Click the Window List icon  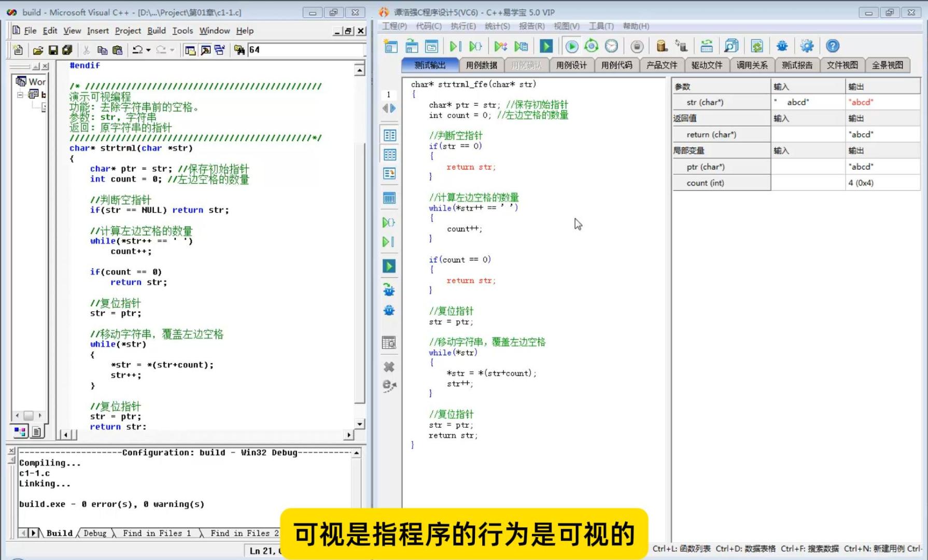[x=220, y=50]
